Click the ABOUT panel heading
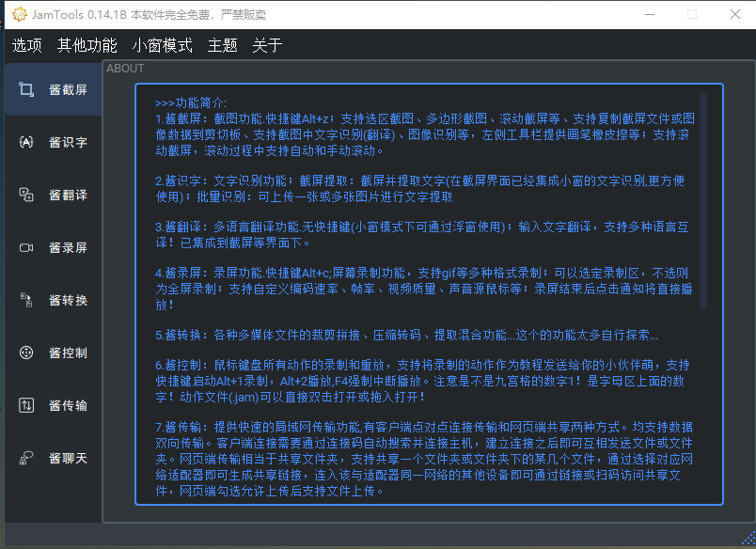This screenshot has width=756, height=549. (x=125, y=69)
